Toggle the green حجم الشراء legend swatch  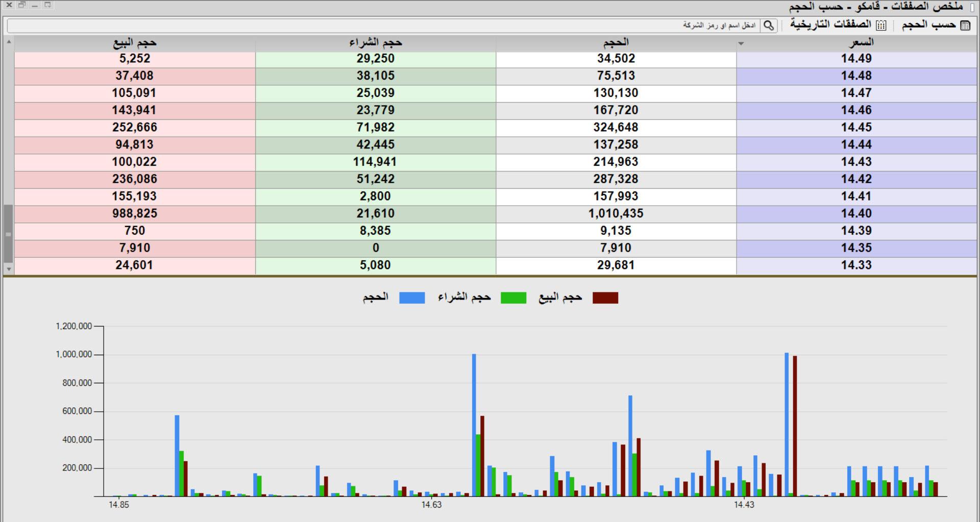tap(513, 298)
